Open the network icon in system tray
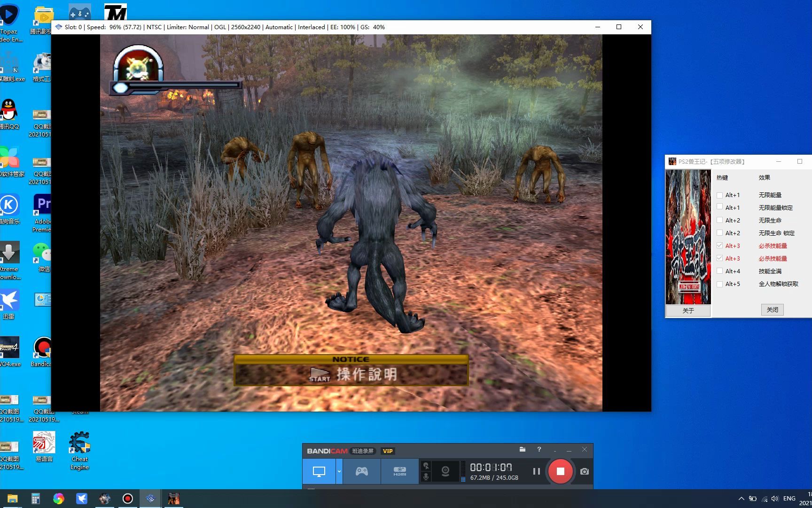Screen dimensions: 812x508 click(765, 499)
